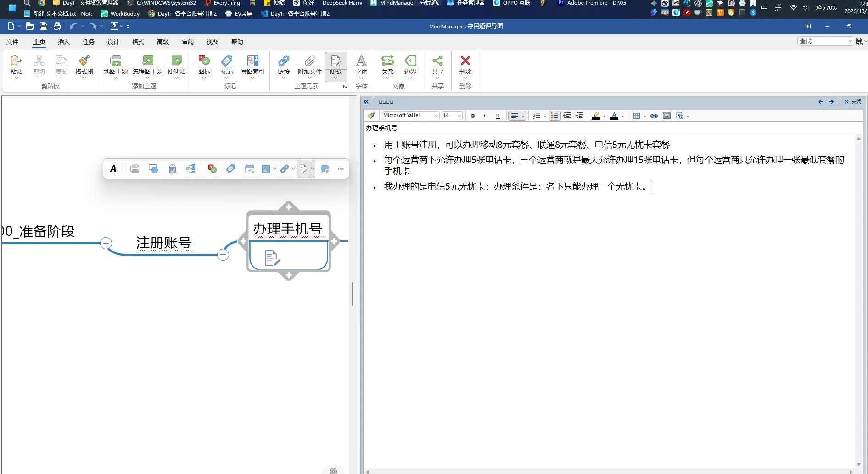Toggle underline in notes formatting toolbar
868x474 pixels.
498,116
